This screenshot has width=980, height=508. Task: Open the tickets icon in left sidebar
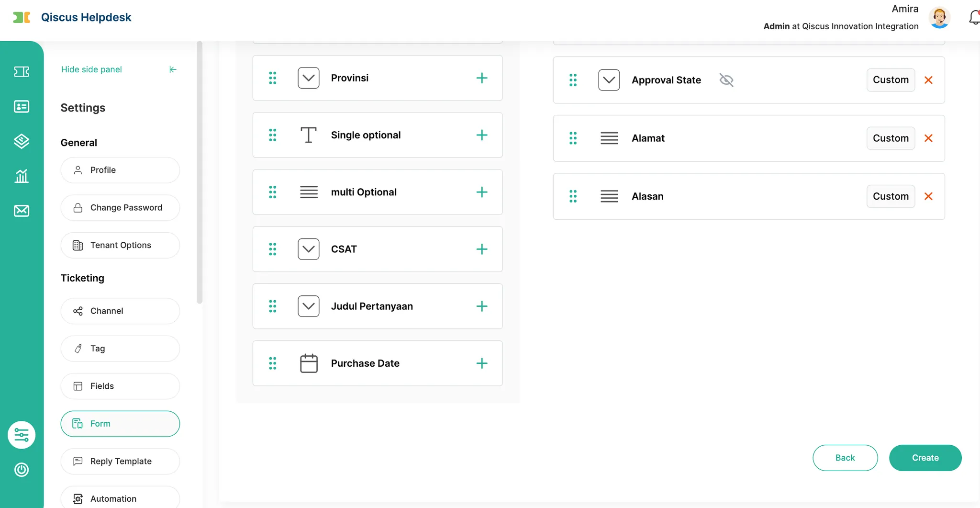(x=22, y=72)
